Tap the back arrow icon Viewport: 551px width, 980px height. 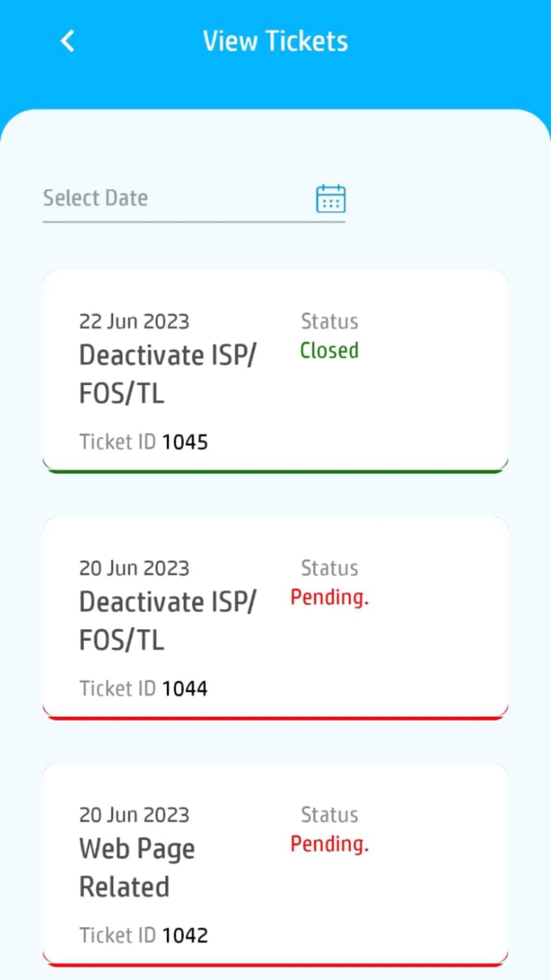click(x=68, y=41)
